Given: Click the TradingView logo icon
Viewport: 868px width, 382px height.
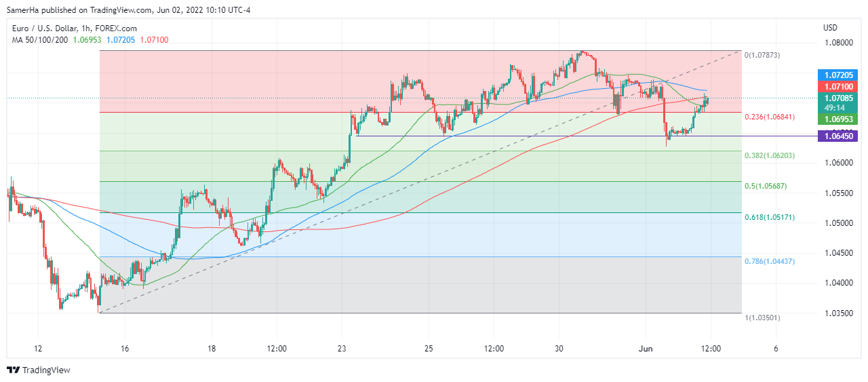Looking at the screenshot, I should click(x=13, y=370).
